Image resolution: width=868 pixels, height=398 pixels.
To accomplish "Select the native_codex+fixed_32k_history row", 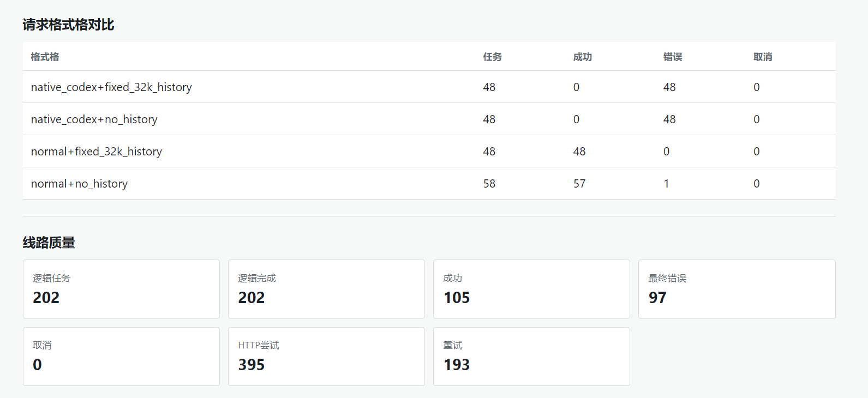I will tap(429, 87).
